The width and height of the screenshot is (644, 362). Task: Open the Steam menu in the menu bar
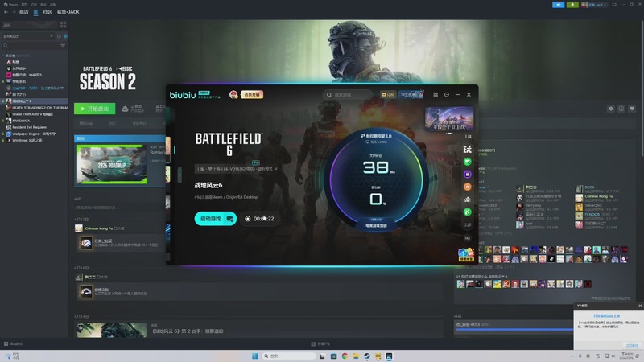coord(10,5)
